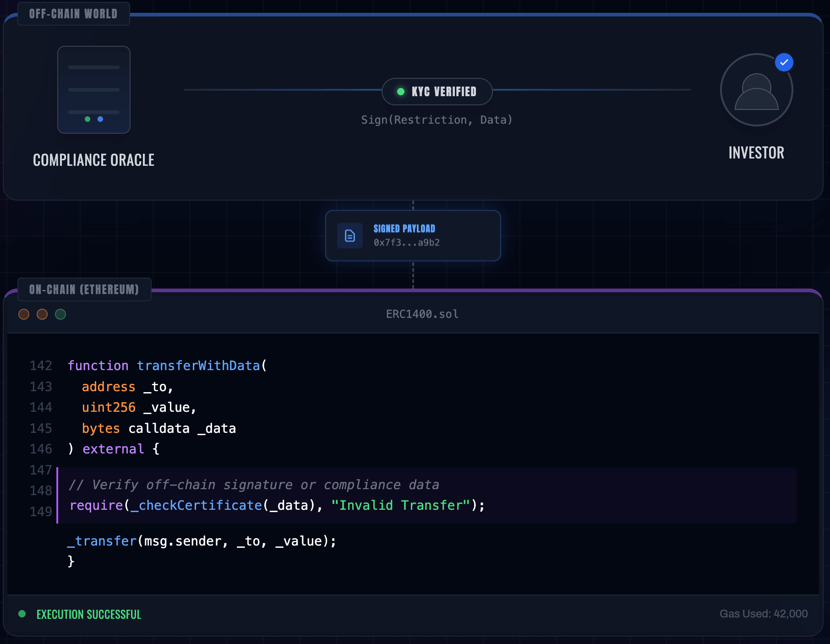Expand the On-Chain (Ethereum) section header
This screenshot has width=830, height=644.
[84, 289]
